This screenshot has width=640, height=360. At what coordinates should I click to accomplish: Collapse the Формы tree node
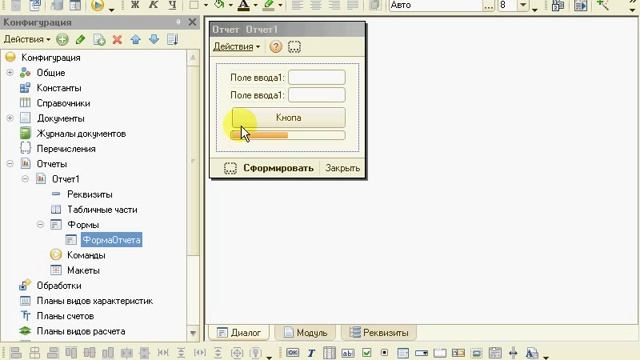coord(40,225)
